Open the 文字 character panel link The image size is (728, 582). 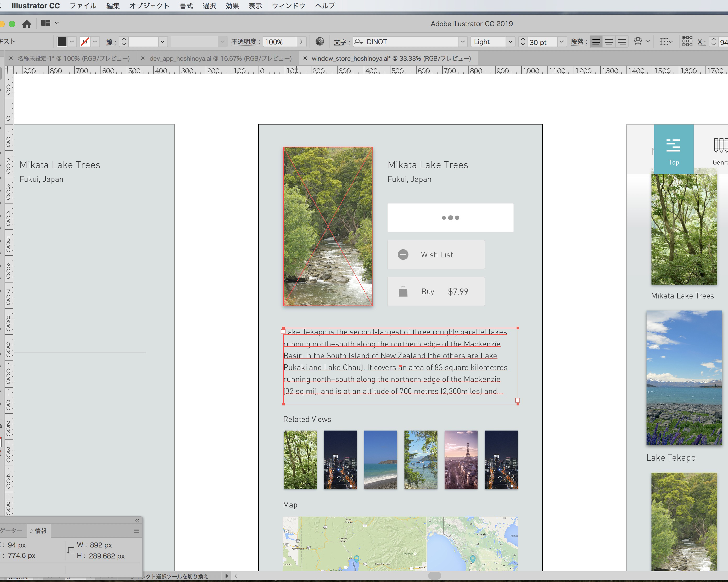tap(341, 42)
